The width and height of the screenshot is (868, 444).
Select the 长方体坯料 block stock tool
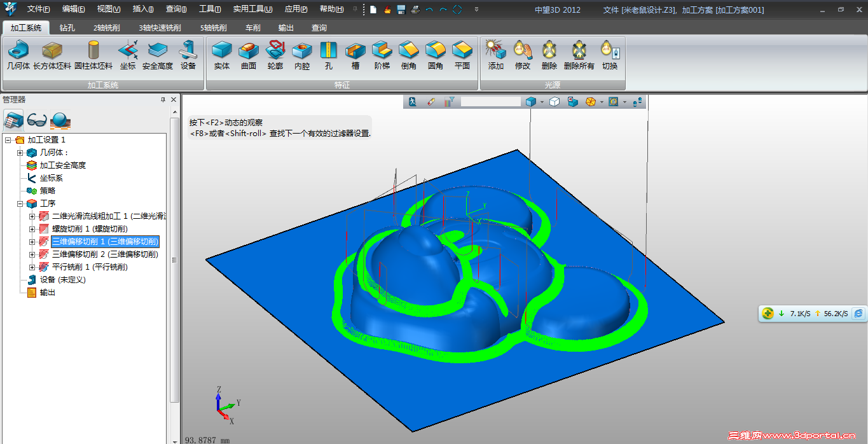pyautogui.click(x=52, y=55)
